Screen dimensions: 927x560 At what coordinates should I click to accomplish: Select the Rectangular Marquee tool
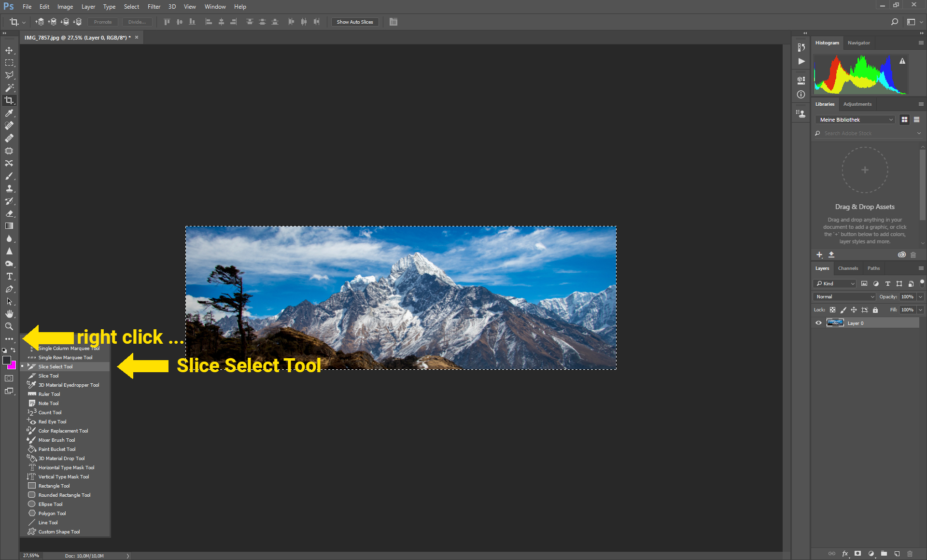point(9,63)
